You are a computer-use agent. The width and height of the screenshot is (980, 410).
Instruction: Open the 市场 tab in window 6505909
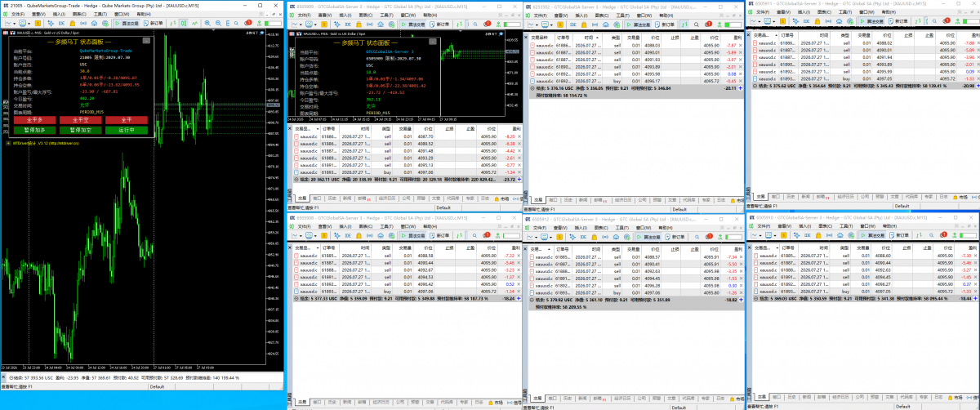(502, 198)
